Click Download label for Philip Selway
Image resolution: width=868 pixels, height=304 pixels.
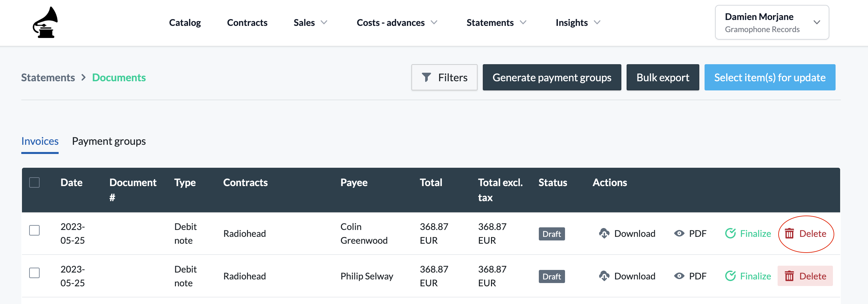pyautogui.click(x=634, y=276)
